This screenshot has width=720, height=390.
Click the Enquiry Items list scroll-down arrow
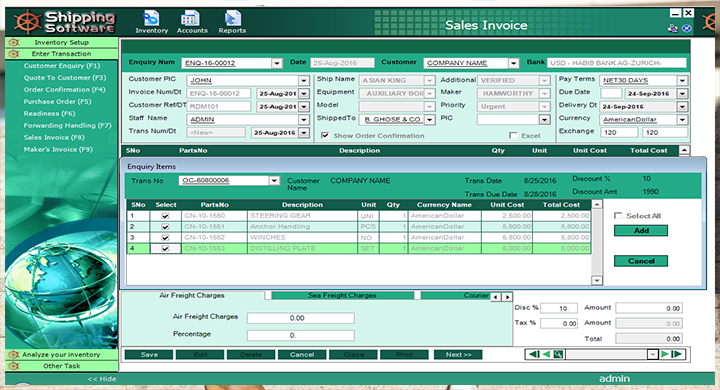coord(596,280)
